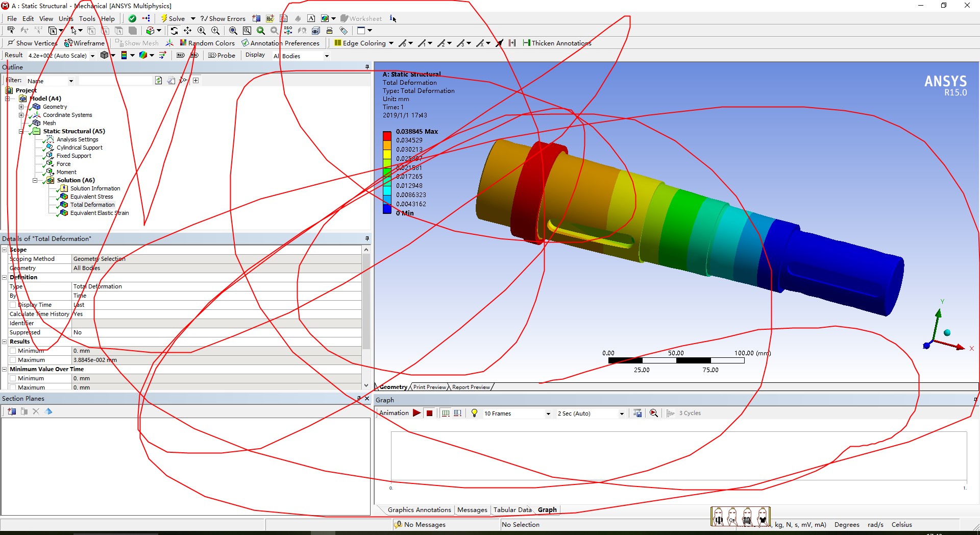Collapse the Definition details section
The width and height of the screenshot is (980, 535).
[5, 277]
